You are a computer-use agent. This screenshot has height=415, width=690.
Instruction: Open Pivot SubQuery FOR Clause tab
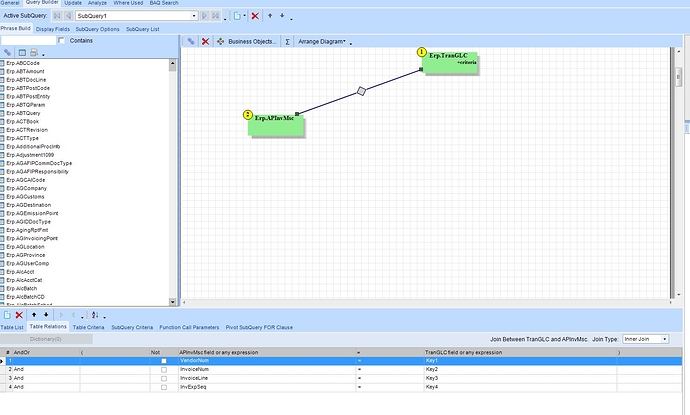259,327
